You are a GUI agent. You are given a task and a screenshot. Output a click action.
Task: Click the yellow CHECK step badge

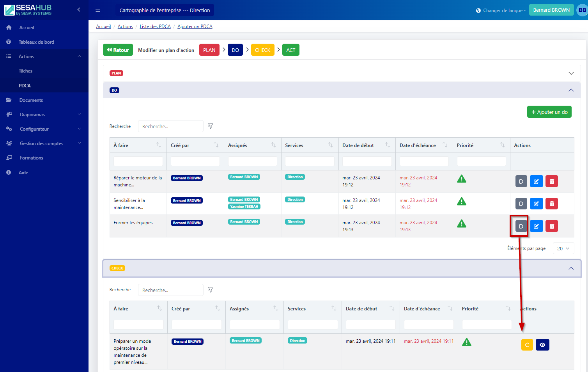262,50
